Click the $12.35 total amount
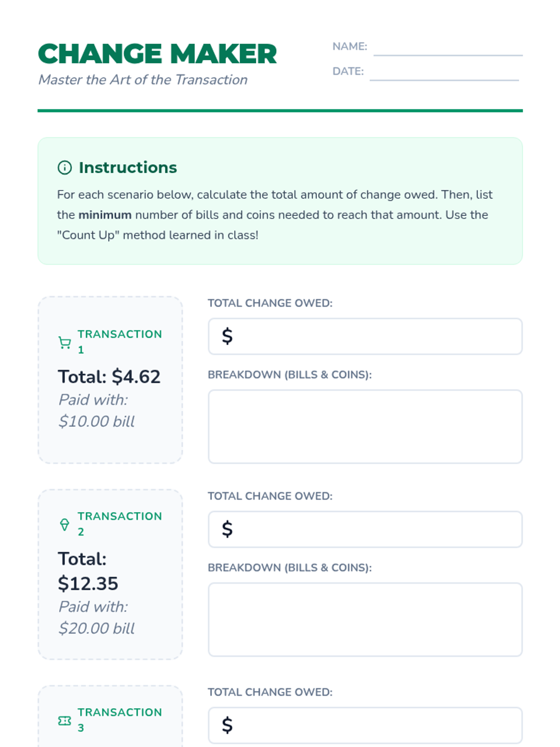This screenshot has width=560, height=747. coord(88,584)
